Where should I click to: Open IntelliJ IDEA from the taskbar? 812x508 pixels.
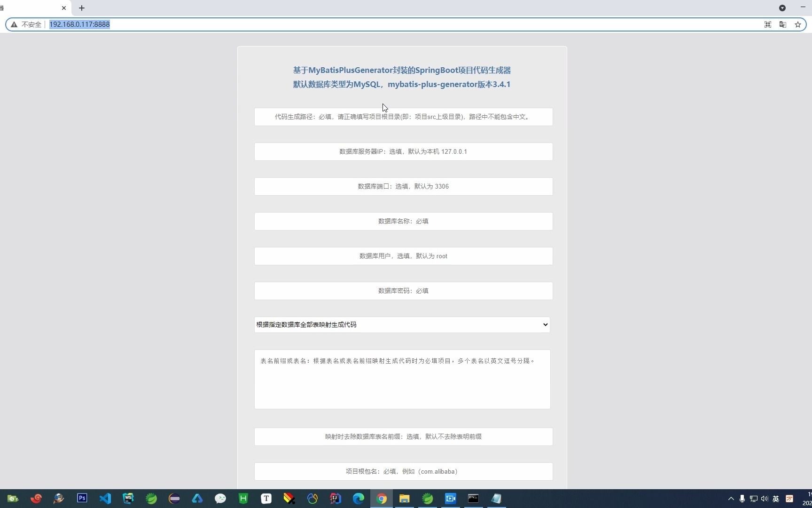click(x=336, y=498)
